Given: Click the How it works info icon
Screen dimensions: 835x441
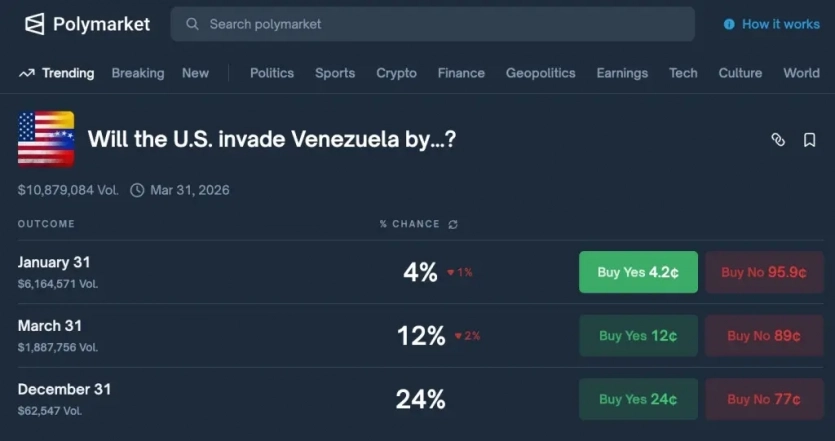Looking at the screenshot, I should click(729, 24).
